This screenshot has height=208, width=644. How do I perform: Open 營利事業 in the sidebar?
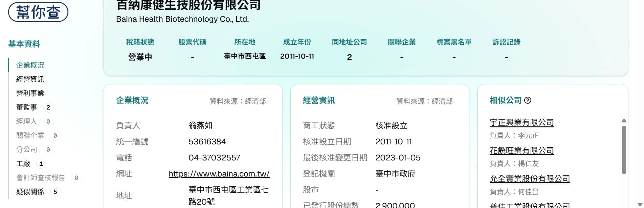pyautogui.click(x=30, y=93)
